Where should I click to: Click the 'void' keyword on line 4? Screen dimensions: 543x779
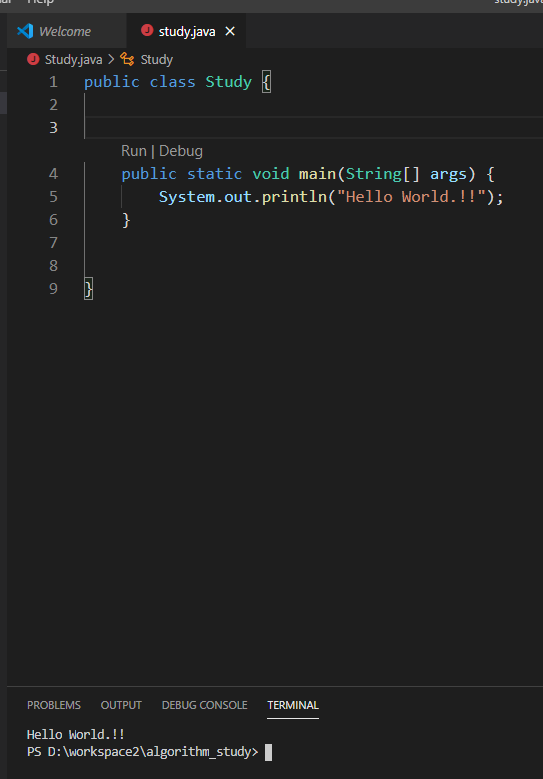[271, 173]
